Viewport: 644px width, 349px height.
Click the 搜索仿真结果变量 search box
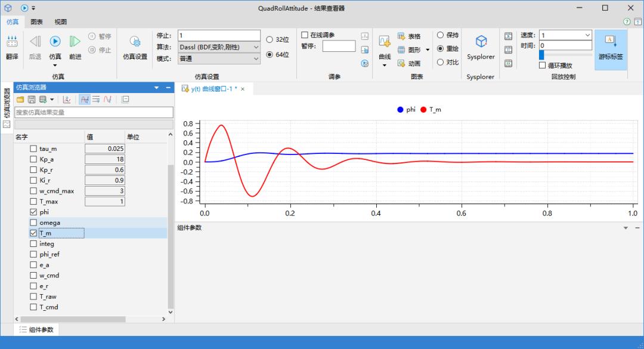94,112
